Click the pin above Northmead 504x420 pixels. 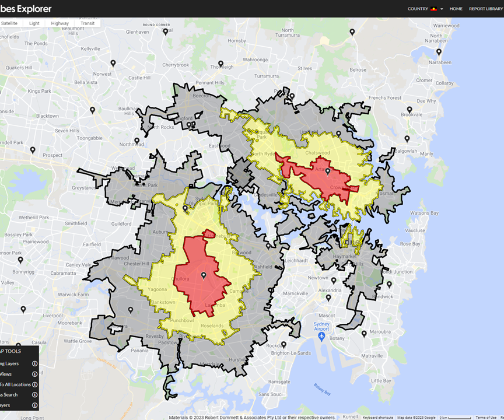137,141
